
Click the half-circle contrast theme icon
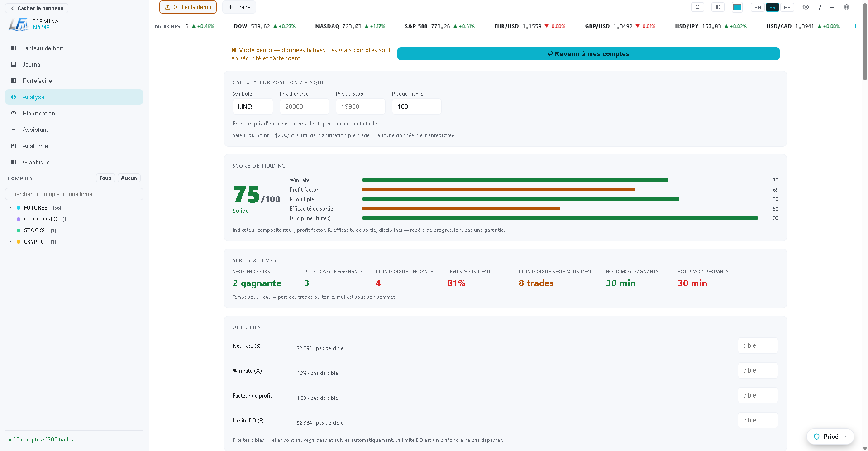[718, 7]
